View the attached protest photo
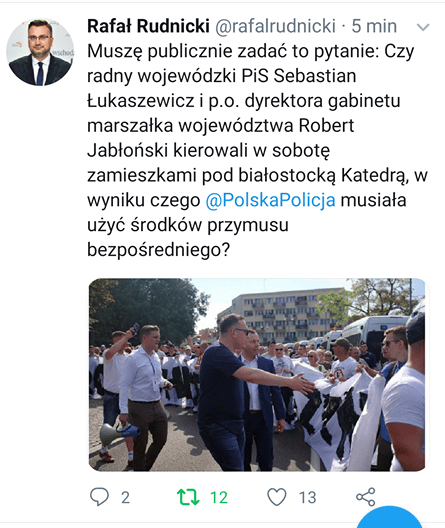 (x=257, y=374)
